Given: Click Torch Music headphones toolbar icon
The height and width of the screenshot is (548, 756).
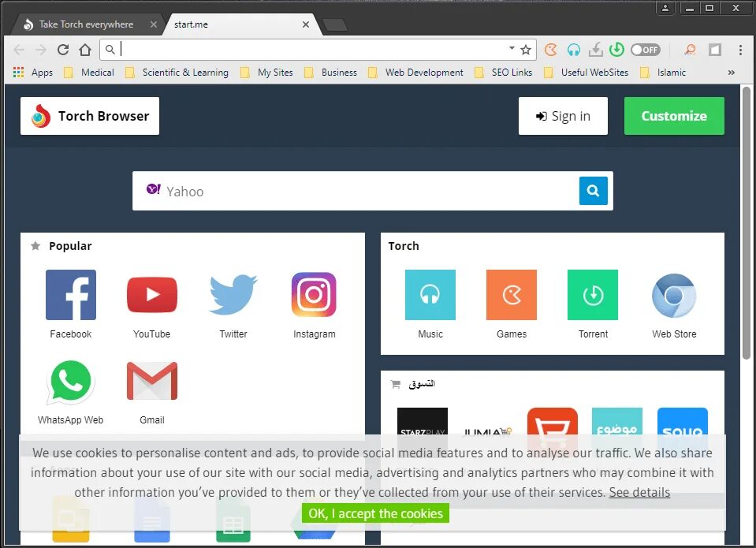Looking at the screenshot, I should pos(574,50).
